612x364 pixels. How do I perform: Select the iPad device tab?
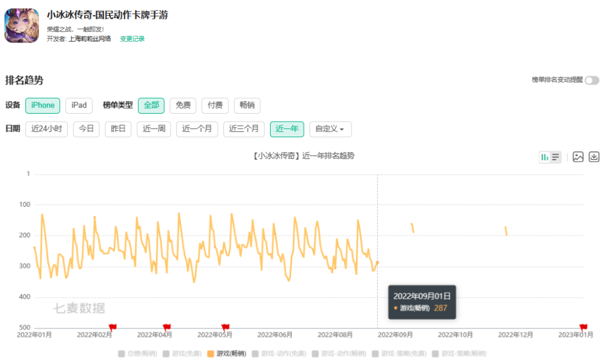tap(79, 106)
